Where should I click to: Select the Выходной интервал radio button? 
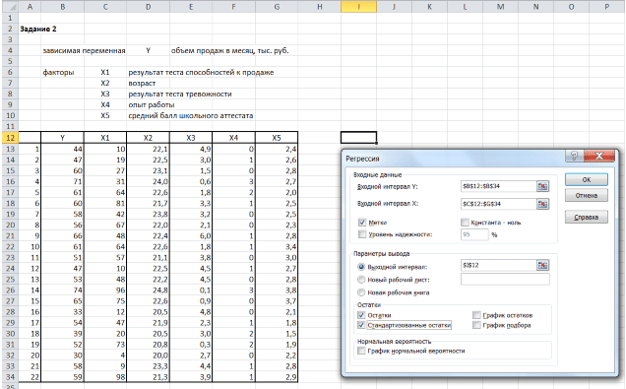[x=361, y=266]
